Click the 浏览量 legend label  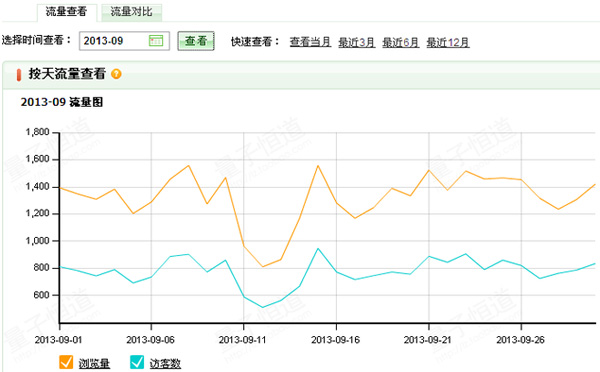click(94, 363)
